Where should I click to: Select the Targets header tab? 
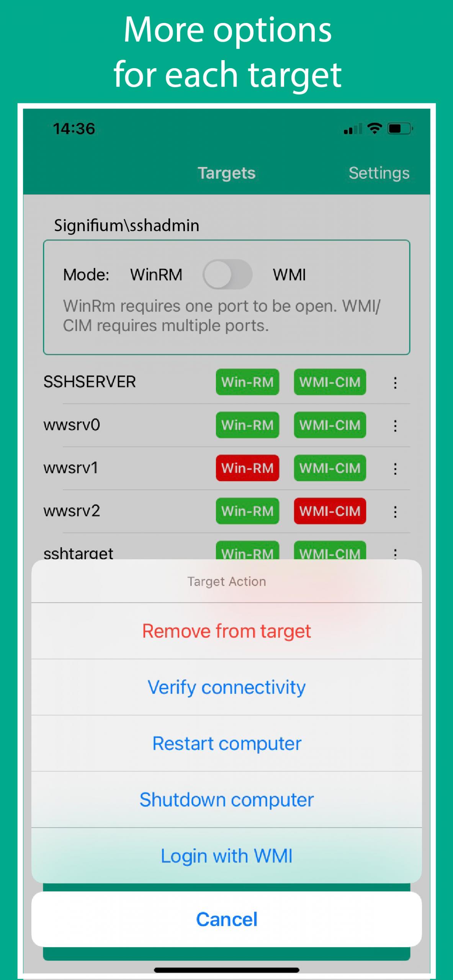(226, 173)
